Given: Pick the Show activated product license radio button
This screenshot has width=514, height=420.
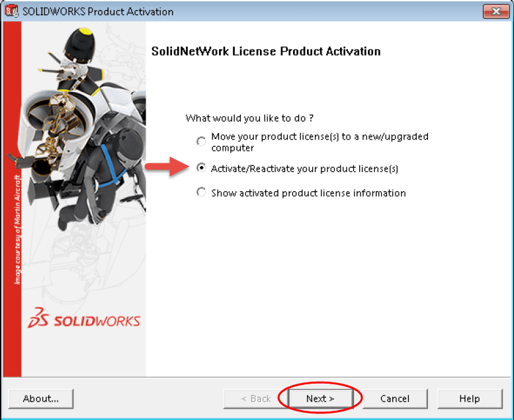Looking at the screenshot, I should (x=201, y=192).
